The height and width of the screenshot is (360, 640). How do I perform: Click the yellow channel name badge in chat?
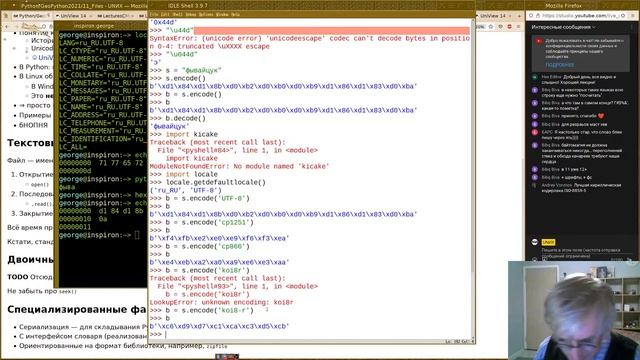click(548, 242)
